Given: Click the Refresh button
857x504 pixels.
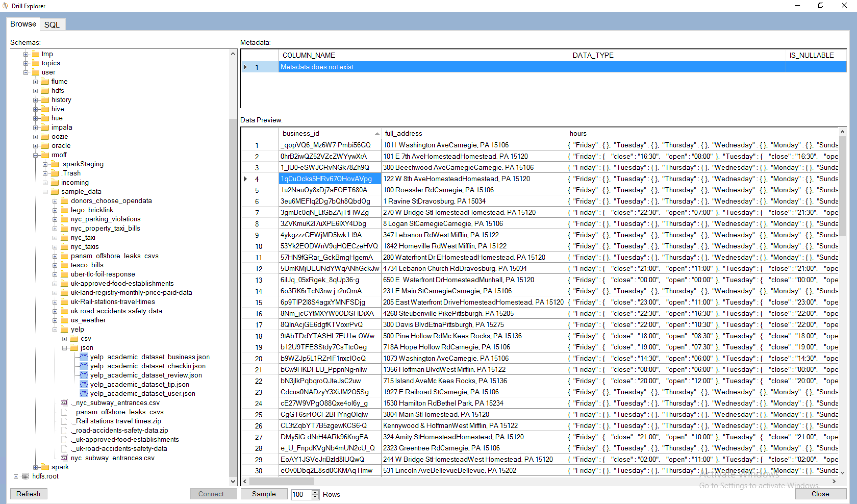Looking at the screenshot, I should [x=28, y=494].
